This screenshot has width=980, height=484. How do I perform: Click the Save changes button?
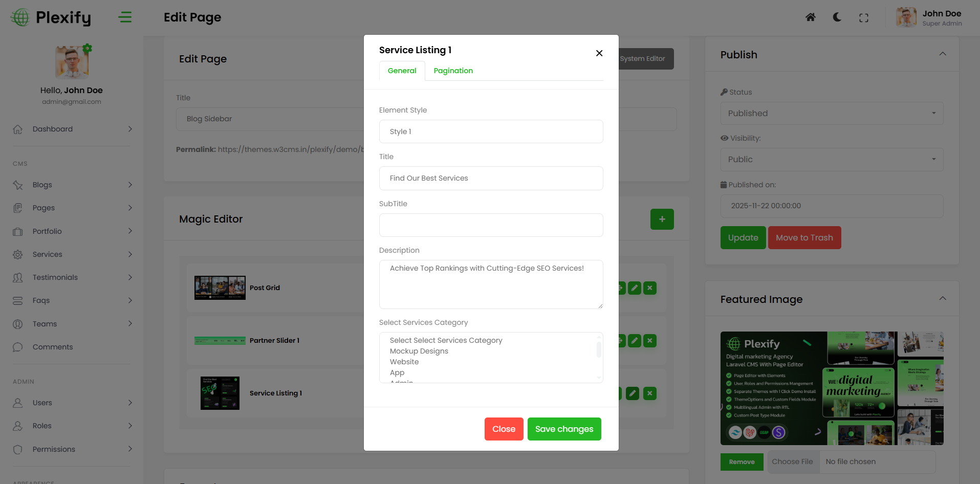pyautogui.click(x=564, y=429)
